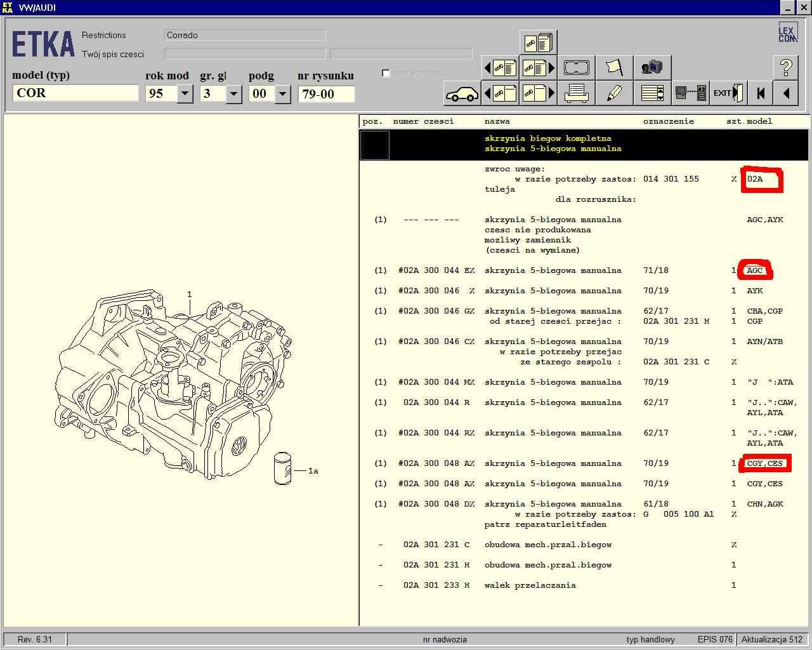
Task: Click the number plate frame icon
Action: pos(576,67)
